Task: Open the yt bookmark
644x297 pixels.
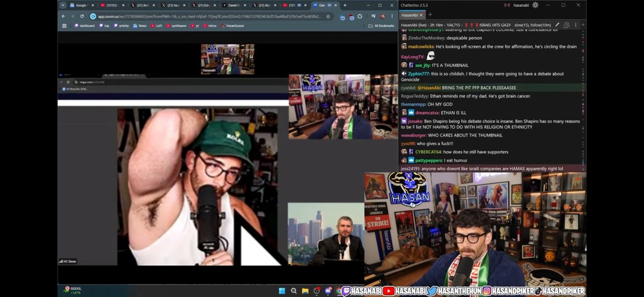Action: click(194, 25)
